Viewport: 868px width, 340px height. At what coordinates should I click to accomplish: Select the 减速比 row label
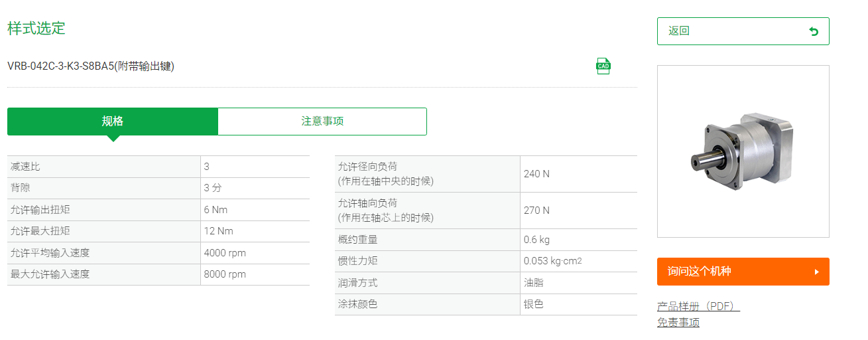coord(25,167)
